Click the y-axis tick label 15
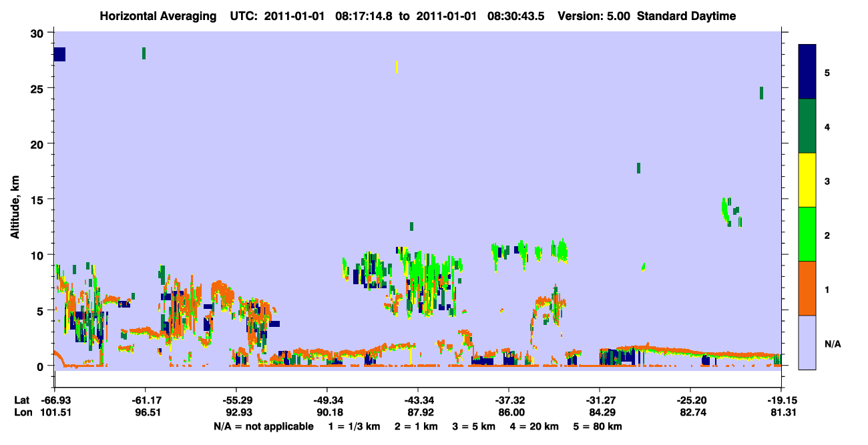 pos(38,199)
